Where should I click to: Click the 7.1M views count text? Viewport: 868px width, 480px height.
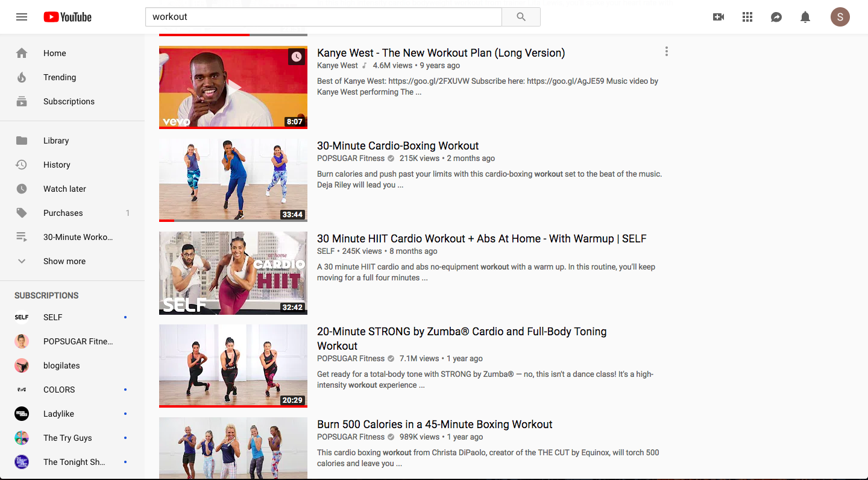[x=420, y=359]
